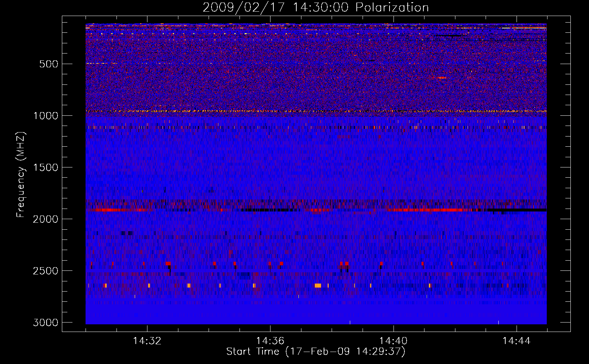Click the 14:36 time tick label
589x364 pixels.
coord(270,341)
